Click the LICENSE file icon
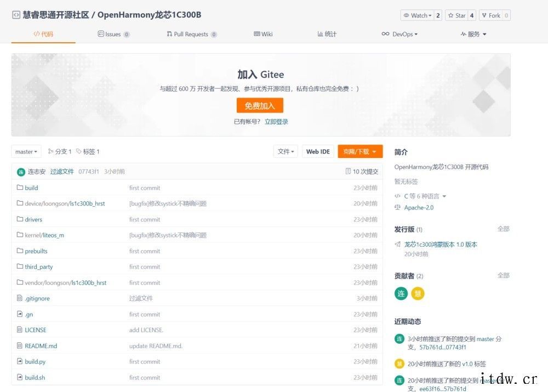 (x=20, y=330)
